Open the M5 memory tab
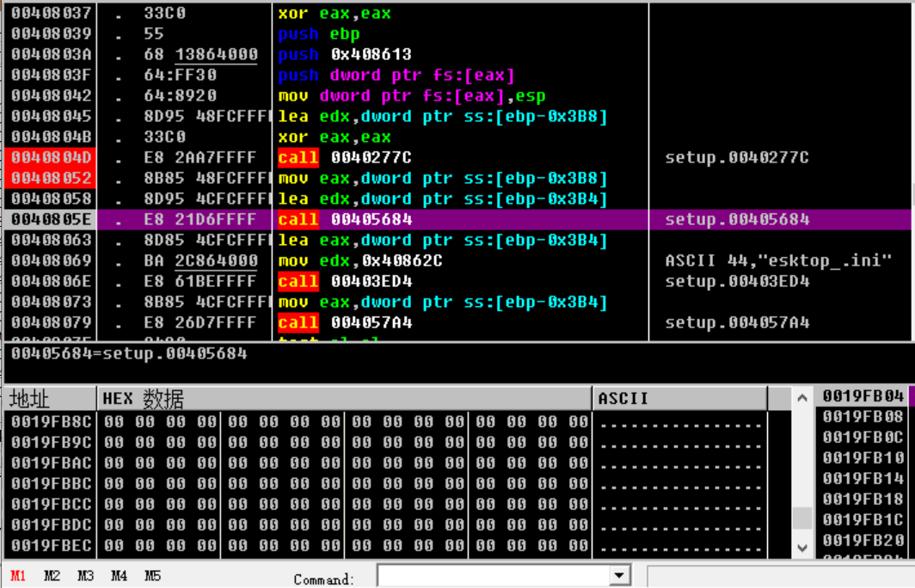This screenshot has width=915, height=588. point(153,576)
